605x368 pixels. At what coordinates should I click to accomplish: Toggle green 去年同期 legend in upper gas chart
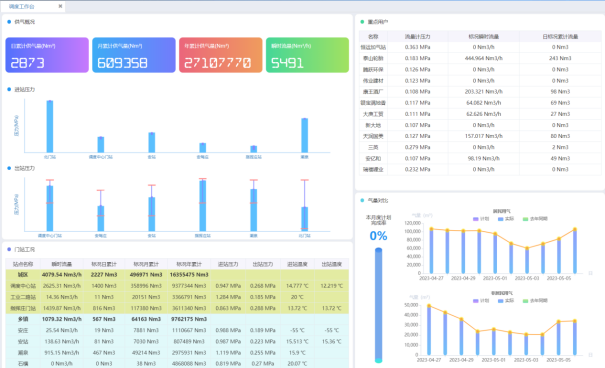click(x=535, y=219)
